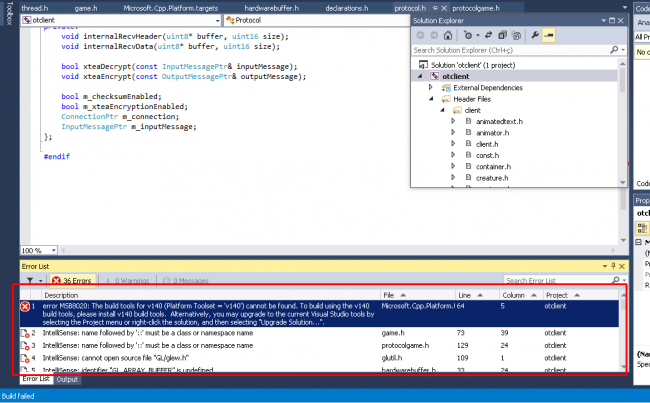Open the Toolbox side tab
Viewport: 650px width, 403px height.
click(x=9, y=13)
